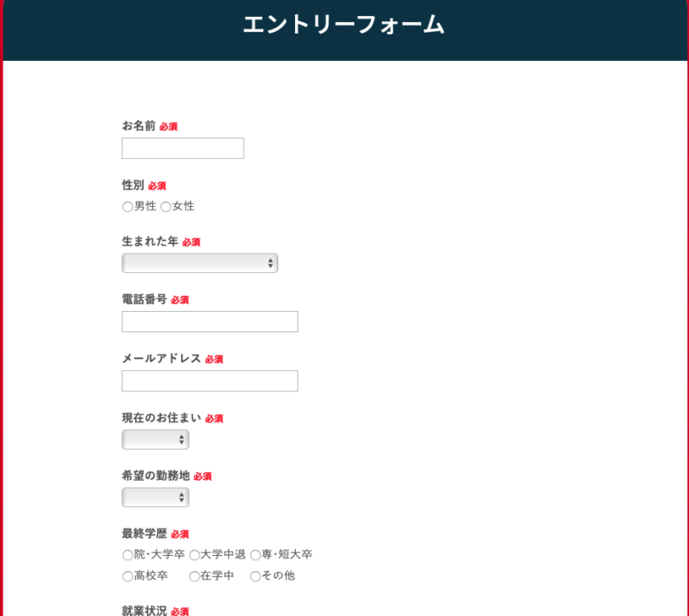Select 高校卒 radio option
689x616 pixels.
[x=127, y=576]
